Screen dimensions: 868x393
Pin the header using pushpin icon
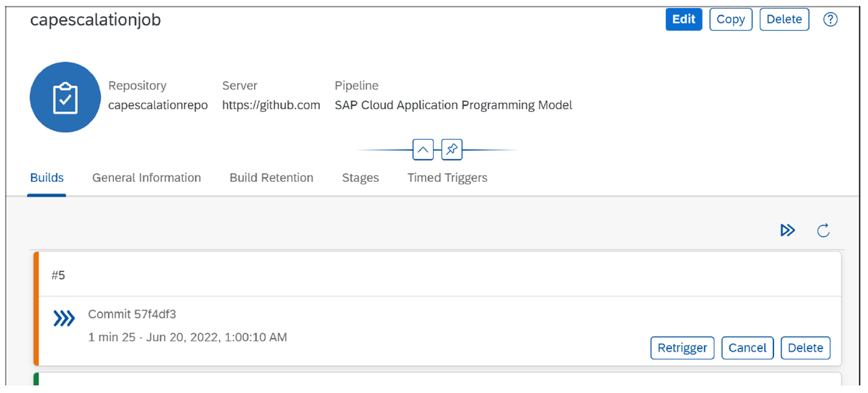click(x=452, y=150)
